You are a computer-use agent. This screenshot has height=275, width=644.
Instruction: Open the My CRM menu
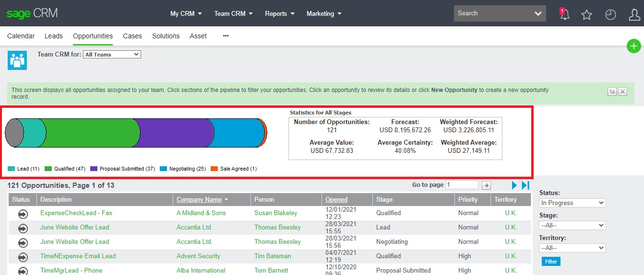coord(186,13)
